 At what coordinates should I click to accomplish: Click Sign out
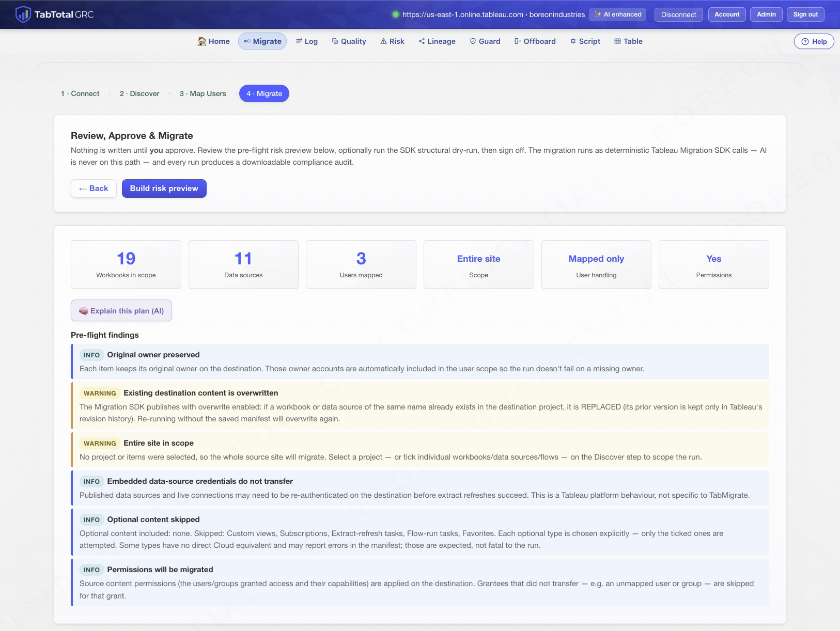pyautogui.click(x=805, y=14)
